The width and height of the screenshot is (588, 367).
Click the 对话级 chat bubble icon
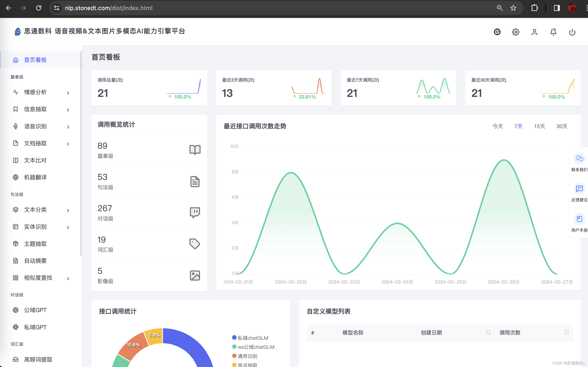tap(195, 213)
